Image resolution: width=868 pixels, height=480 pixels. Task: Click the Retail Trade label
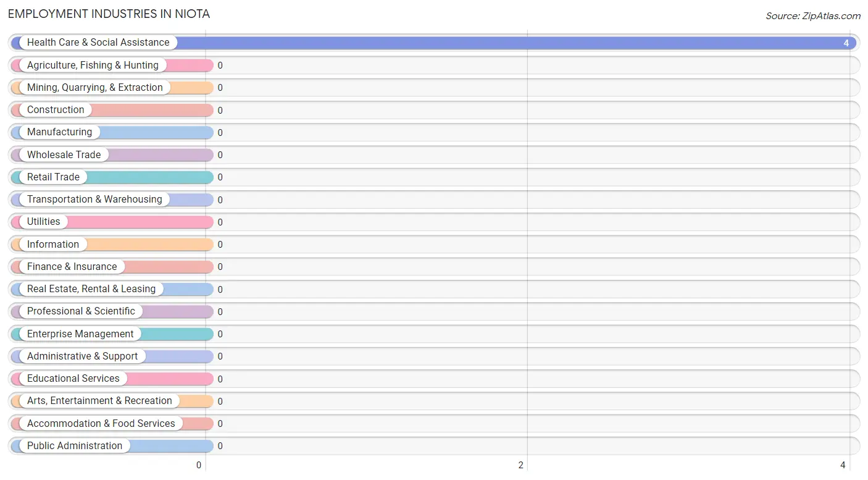tap(53, 177)
